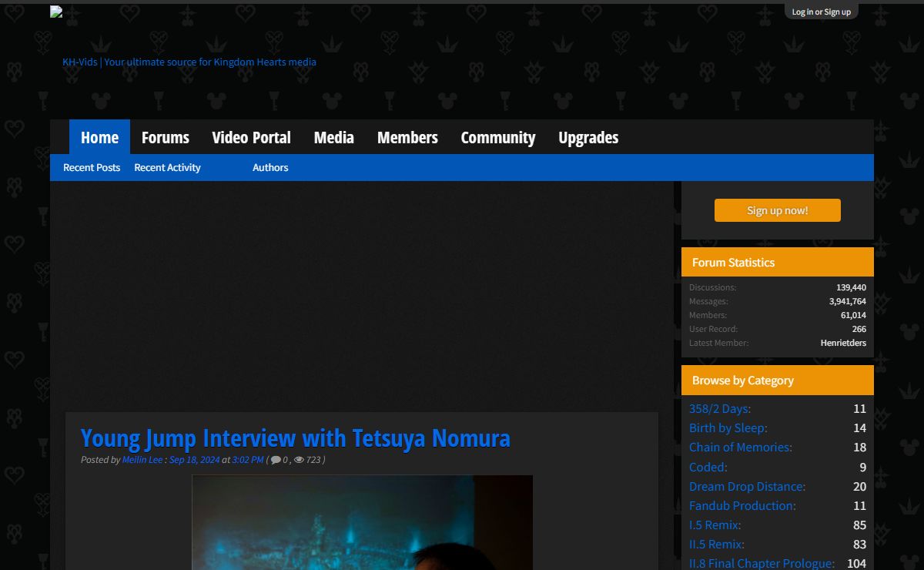This screenshot has width=924, height=570.
Task: Click the Sign up now! button
Action: [778, 210]
